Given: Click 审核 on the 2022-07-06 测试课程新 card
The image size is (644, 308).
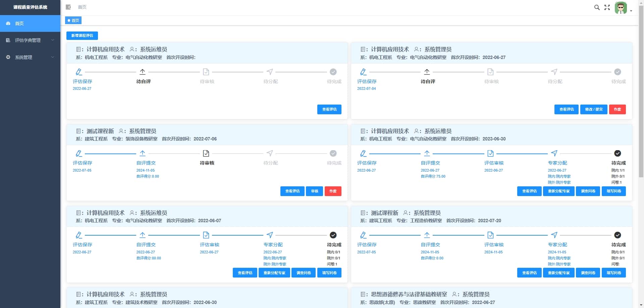Looking at the screenshot, I should click(x=315, y=191).
